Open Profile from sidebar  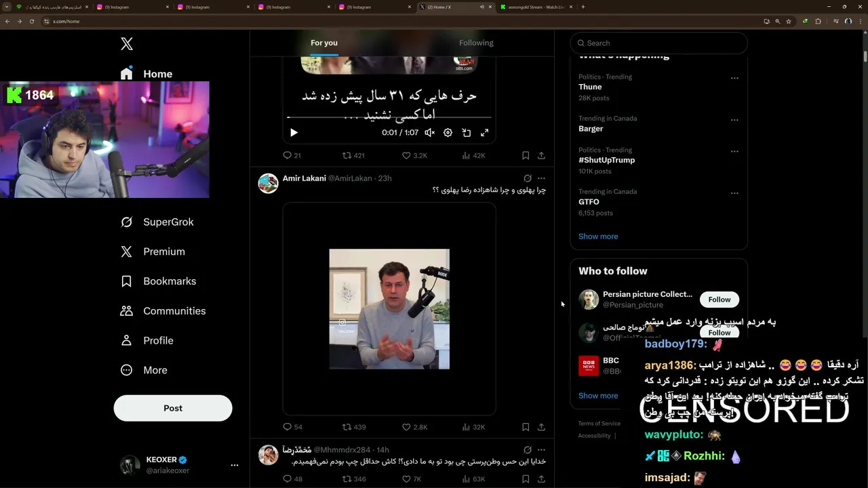146,341
